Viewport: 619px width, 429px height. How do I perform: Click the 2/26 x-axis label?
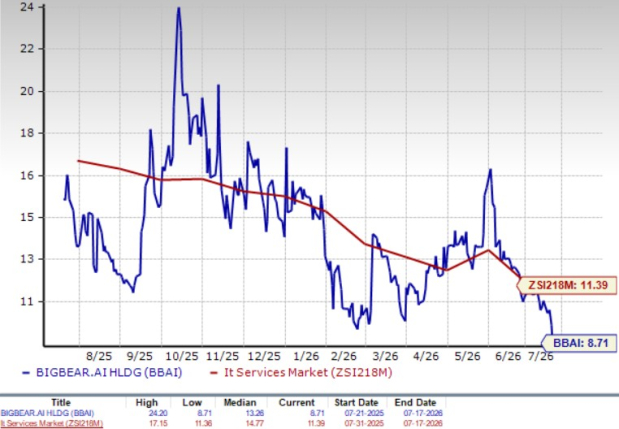point(344,356)
